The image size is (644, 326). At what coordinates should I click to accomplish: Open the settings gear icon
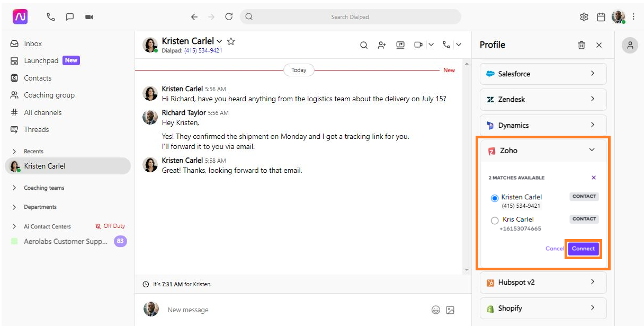tap(584, 17)
